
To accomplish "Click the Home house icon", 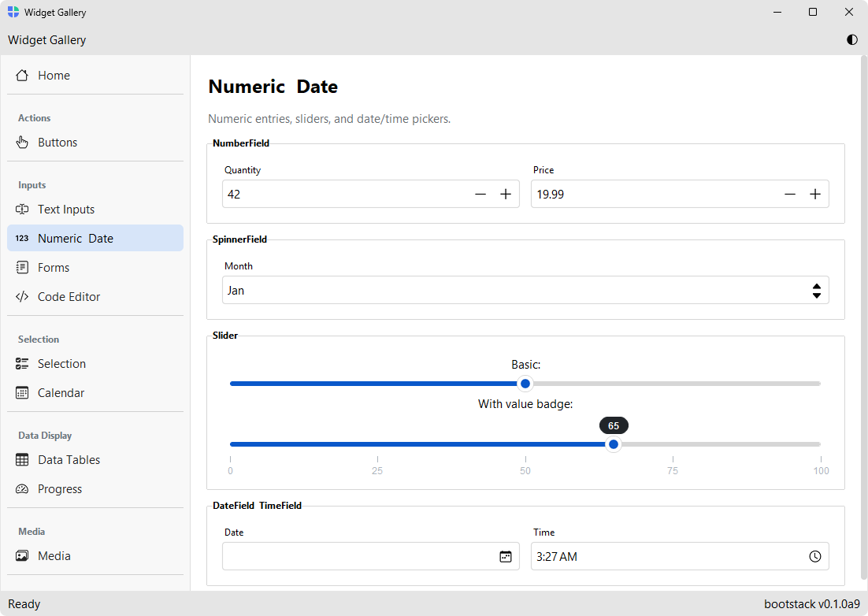I will (x=22, y=76).
